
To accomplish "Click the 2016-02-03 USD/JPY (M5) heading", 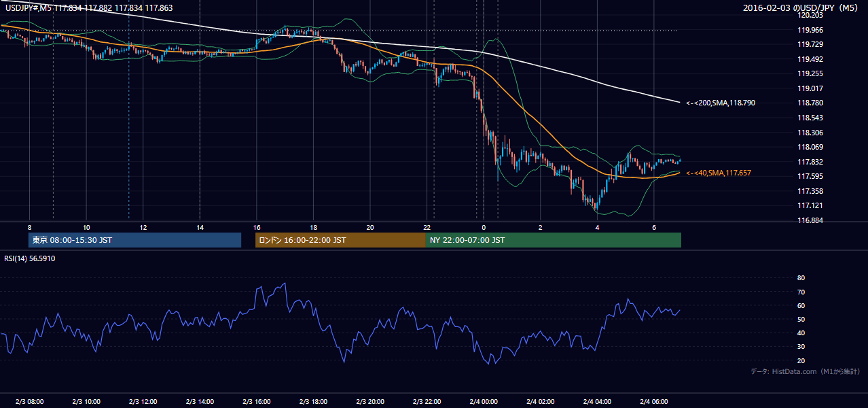I will pyautogui.click(x=800, y=8).
